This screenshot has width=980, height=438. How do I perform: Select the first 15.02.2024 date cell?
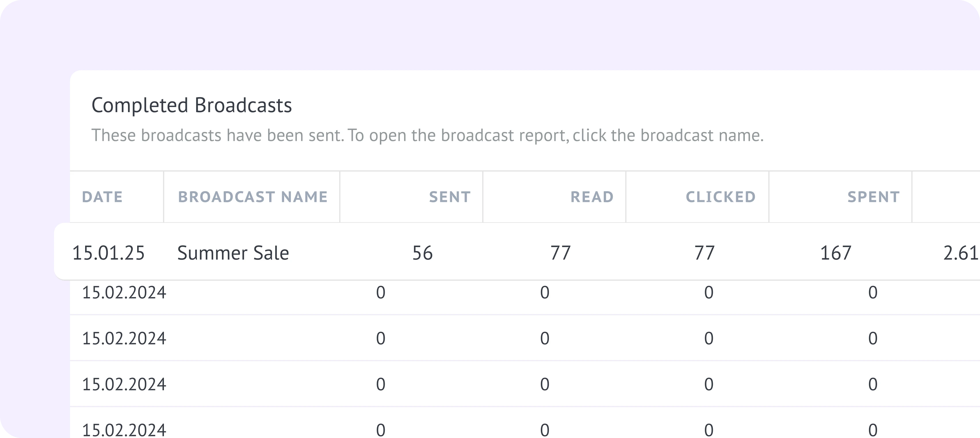click(124, 293)
